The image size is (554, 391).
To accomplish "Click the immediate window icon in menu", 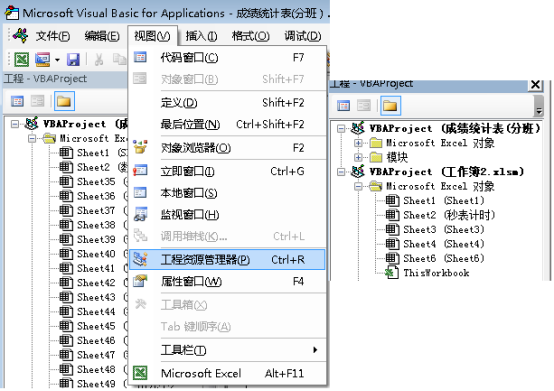I will tap(140, 171).
